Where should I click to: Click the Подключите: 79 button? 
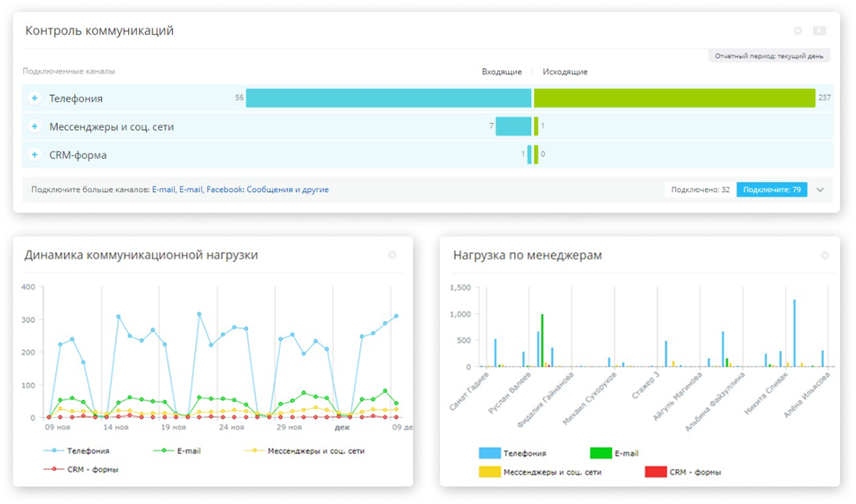coord(771,189)
